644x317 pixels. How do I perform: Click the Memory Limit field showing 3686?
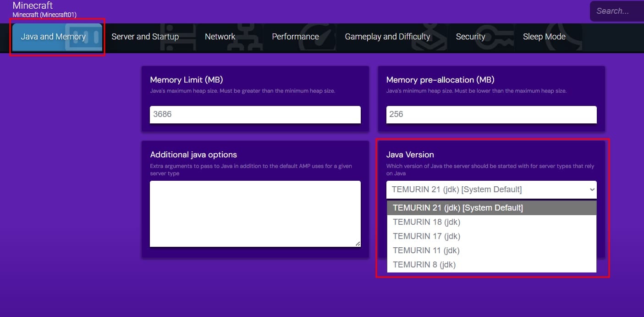click(x=255, y=115)
